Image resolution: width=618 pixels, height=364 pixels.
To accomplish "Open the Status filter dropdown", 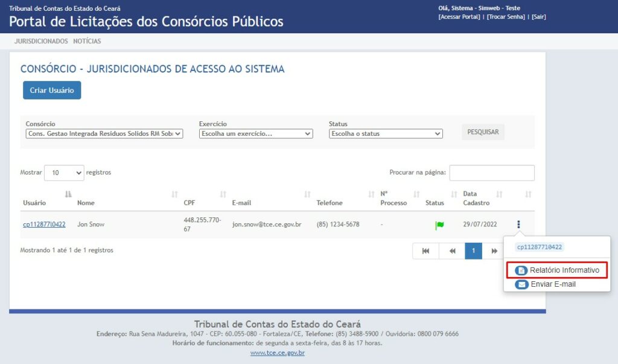I will (386, 134).
